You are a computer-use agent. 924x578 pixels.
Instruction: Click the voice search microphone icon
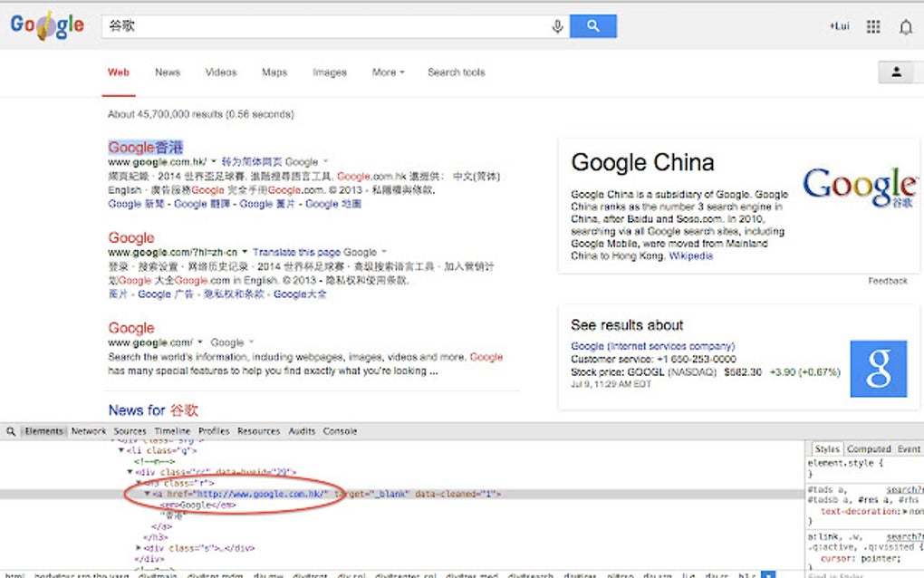pos(557,26)
